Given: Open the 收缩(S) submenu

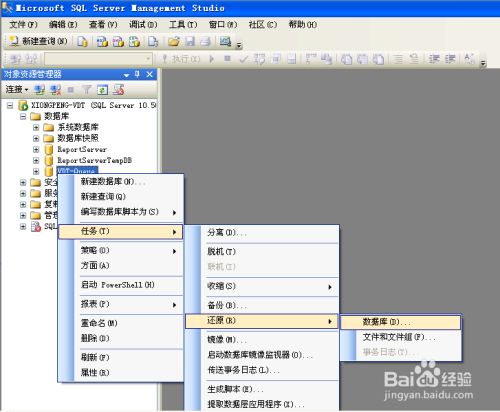Looking at the screenshot, I should pyautogui.click(x=262, y=286).
